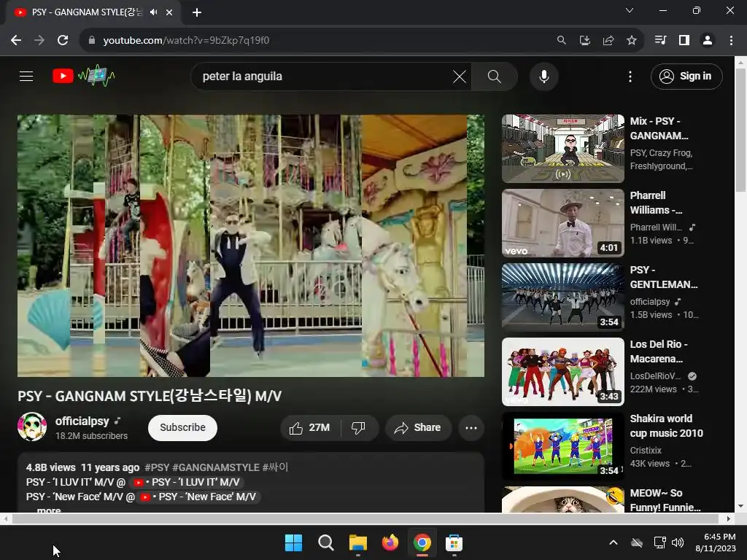This screenshot has width=747, height=560.
Task: Open Chrome zoom magnifier in address bar
Action: [562, 41]
